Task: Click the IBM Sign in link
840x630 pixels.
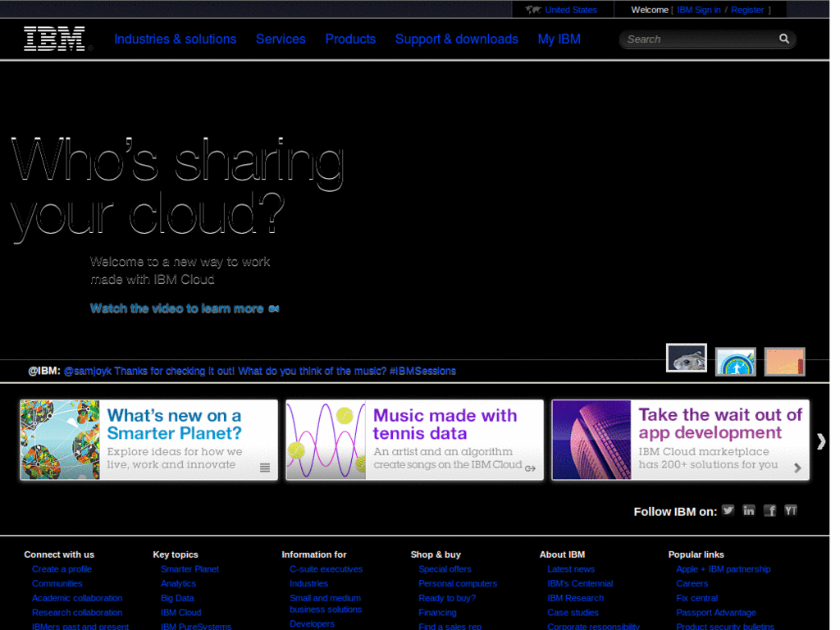Action: (x=699, y=10)
